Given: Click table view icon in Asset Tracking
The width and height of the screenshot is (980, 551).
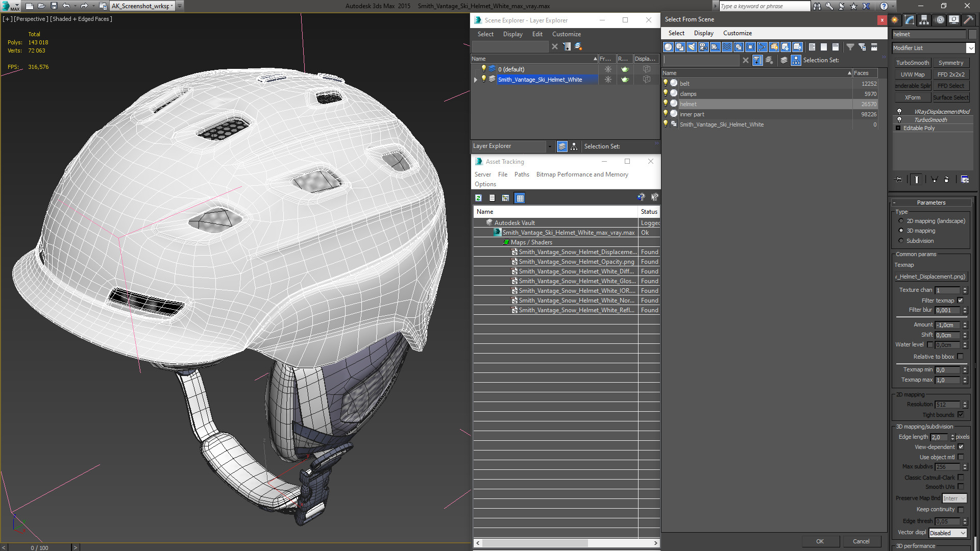Looking at the screenshot, I should 520,198.
